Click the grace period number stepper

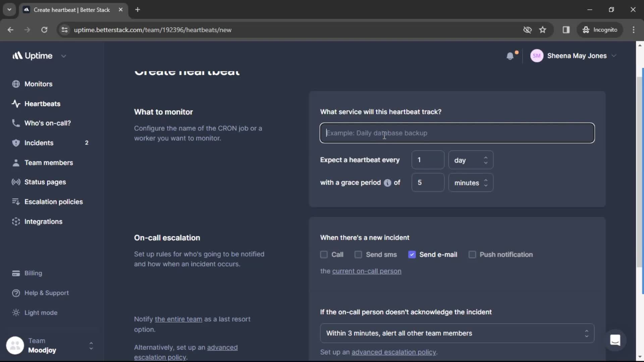tap(427, 183)
